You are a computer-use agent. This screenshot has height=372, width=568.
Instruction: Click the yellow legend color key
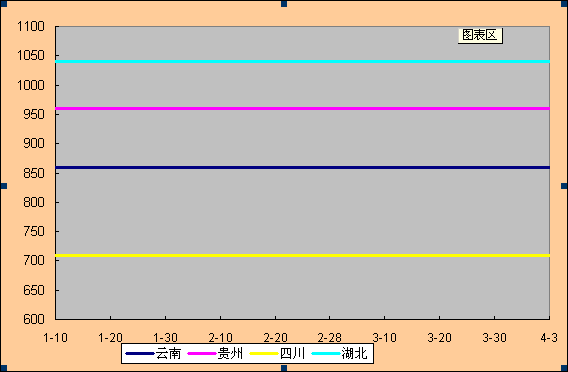tap(264, 354)
